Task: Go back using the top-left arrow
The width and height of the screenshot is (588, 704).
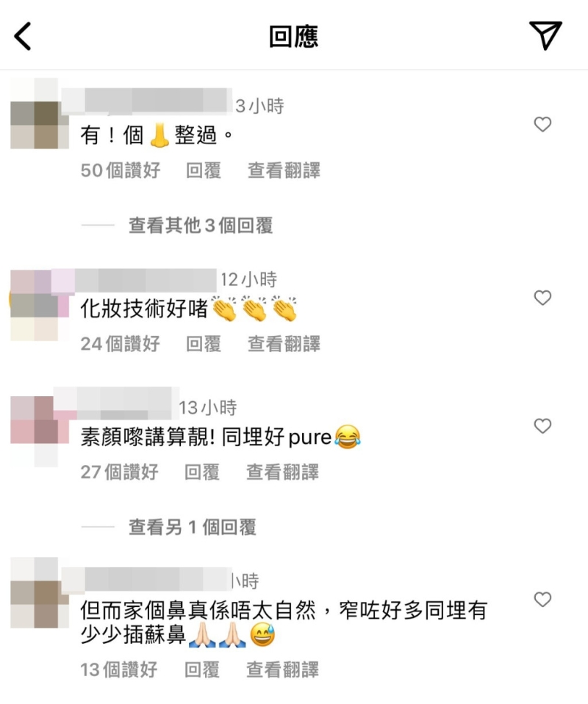Action: point(23,36)
